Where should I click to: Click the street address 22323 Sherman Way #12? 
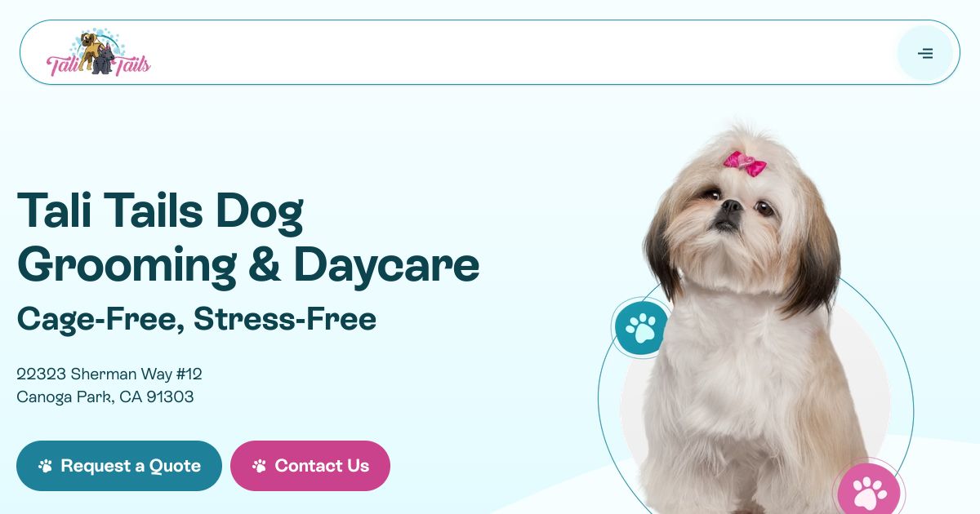point(109,374)
